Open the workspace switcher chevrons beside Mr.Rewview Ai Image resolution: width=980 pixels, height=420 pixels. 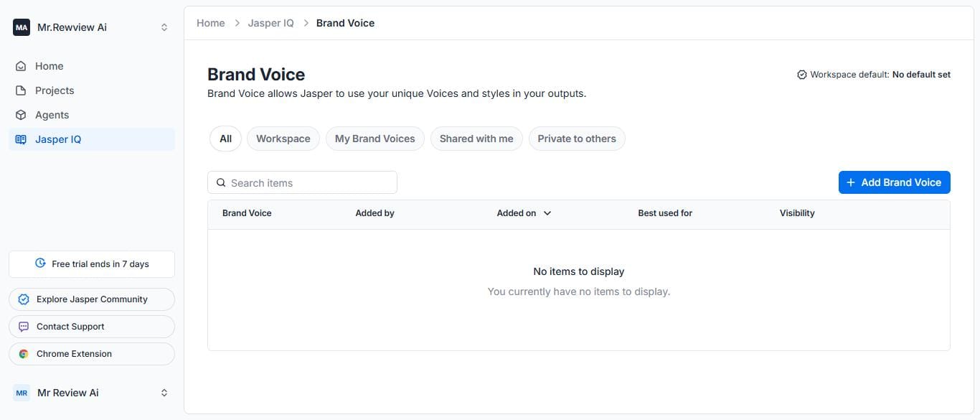coord(164,27)
